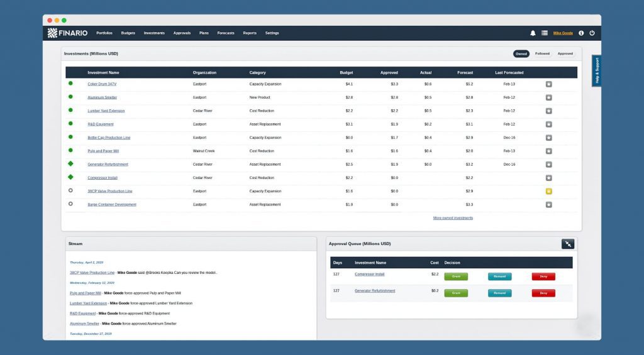Star the Compressor Install investment row
Viewport: 644px width, 355px height.
[x=548, y=178]
